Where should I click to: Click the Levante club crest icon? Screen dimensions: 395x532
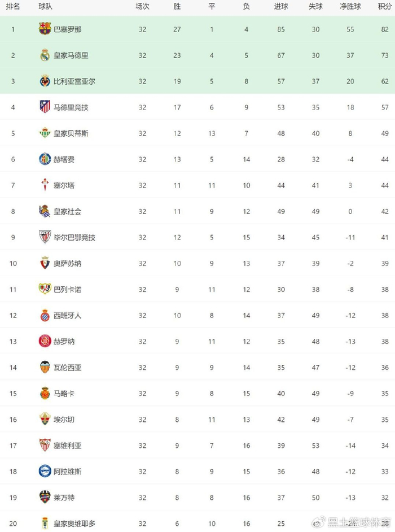(45, 497)
